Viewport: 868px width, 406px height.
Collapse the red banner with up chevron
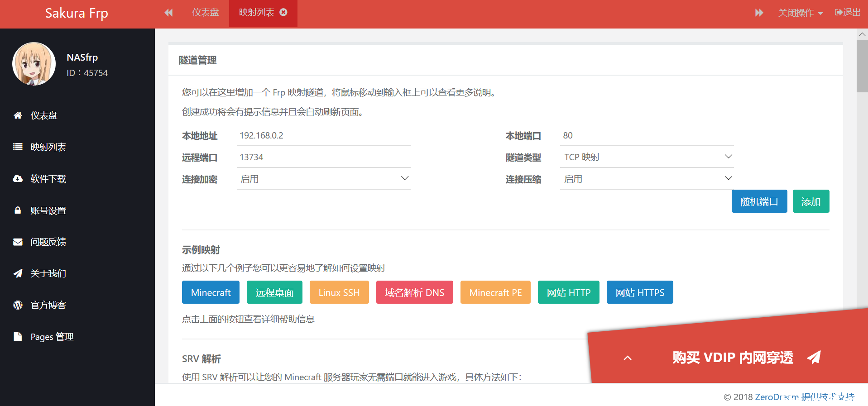point(628,358)
